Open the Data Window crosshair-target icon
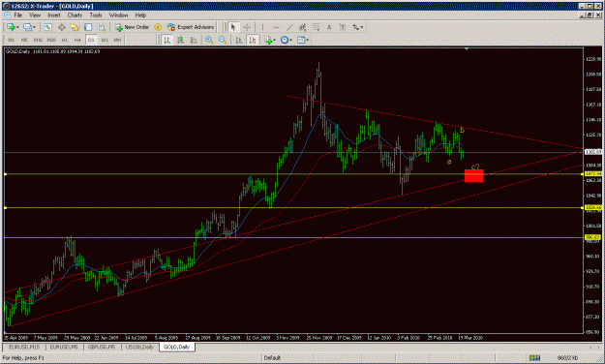 (61, 27)
